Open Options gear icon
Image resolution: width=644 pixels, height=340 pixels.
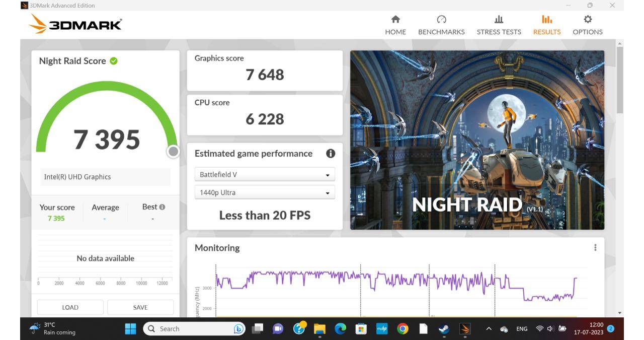coord(587,20)
